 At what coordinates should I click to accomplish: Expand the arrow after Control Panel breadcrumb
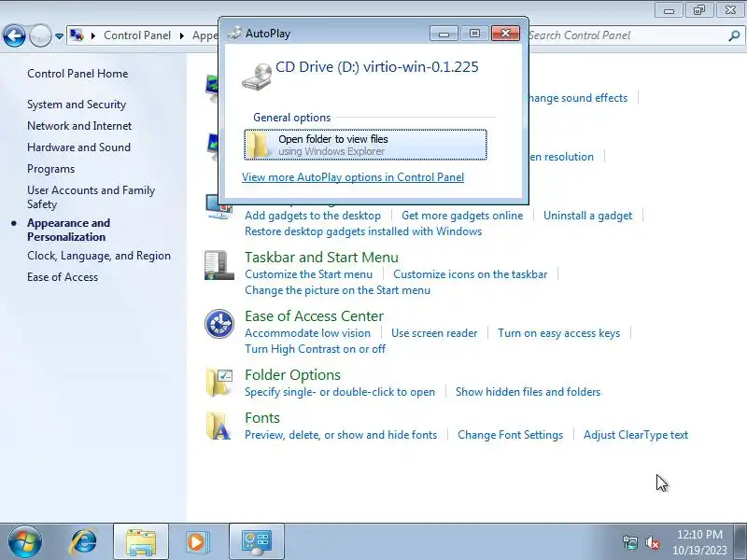coord(182,35)
